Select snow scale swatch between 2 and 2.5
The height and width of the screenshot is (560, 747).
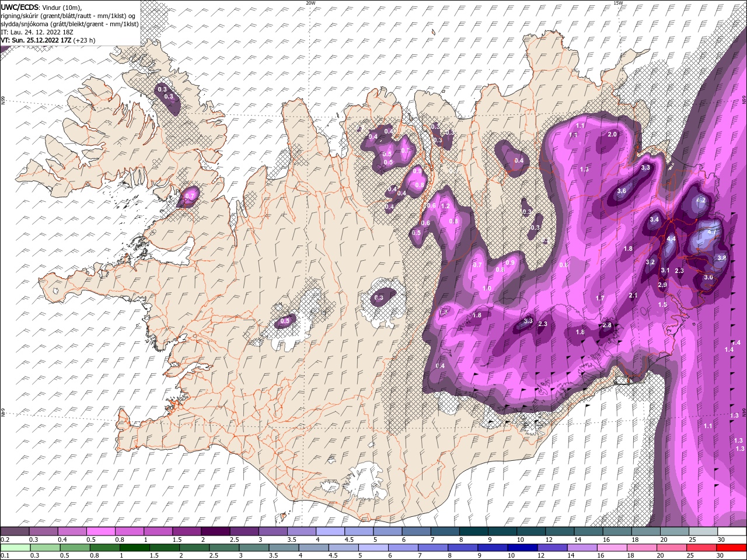(x=215, y=531)
